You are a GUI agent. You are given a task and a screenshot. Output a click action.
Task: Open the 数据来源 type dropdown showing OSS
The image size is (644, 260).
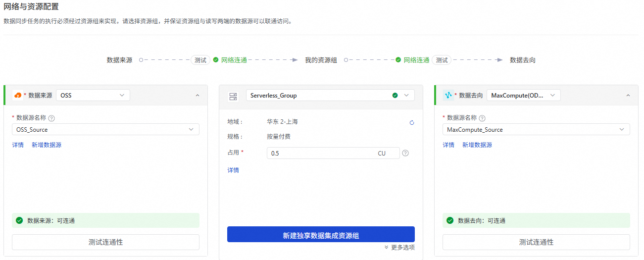pos(93,95)
